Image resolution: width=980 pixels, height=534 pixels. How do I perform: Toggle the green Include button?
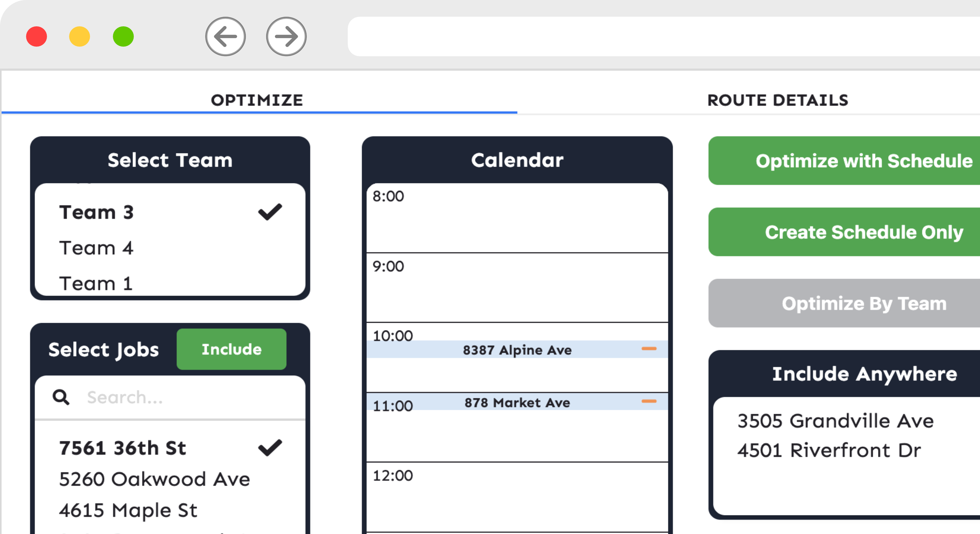(231, 349)
